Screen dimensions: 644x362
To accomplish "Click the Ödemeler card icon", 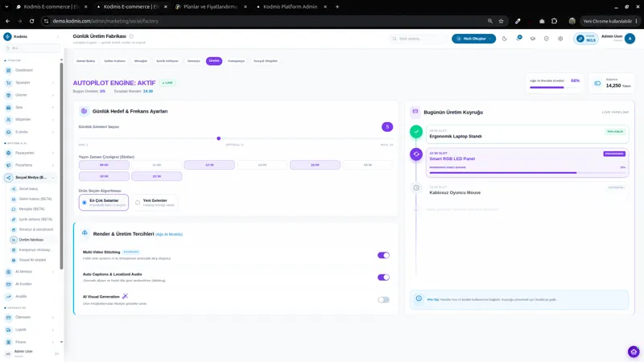I will coord(8,317).
